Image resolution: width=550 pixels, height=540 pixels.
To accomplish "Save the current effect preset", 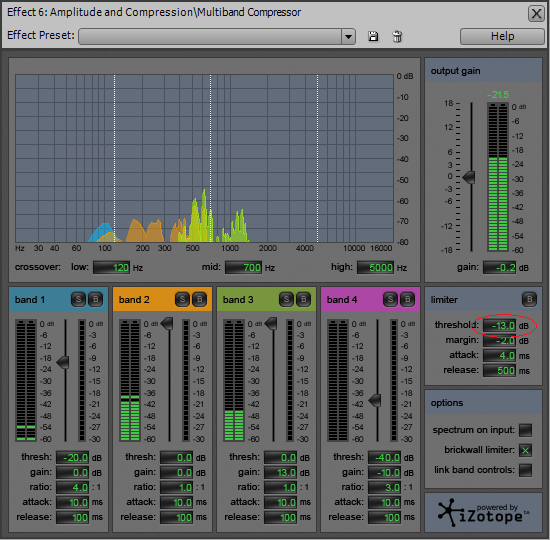I will [373, 36].
